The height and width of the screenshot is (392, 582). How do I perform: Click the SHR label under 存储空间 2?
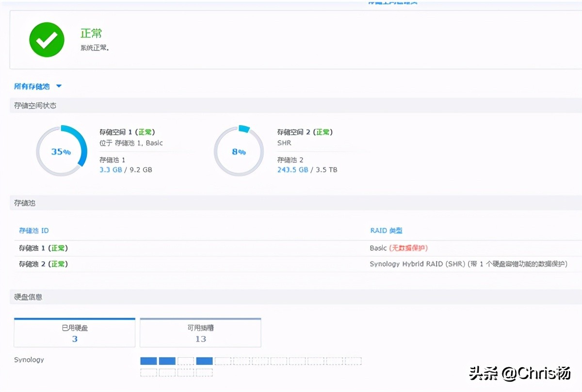tap(284, 143)
